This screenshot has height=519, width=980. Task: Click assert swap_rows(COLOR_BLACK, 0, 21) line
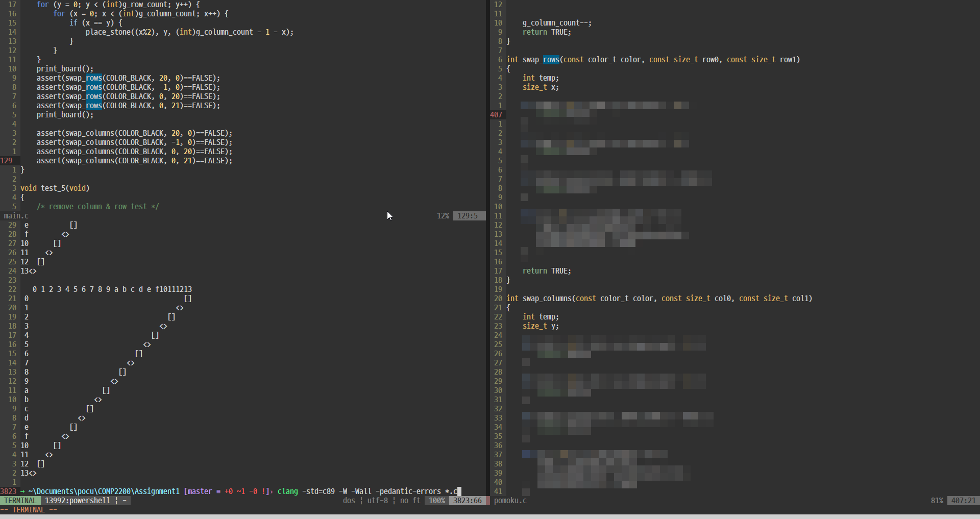coord(129,106)
